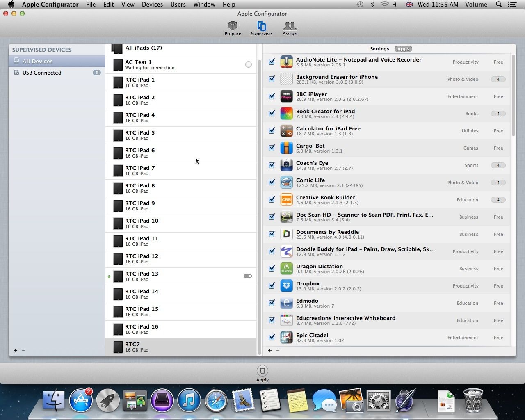Remove a group with the sidebar minus
The height and width of the screenshot is (420, 525).
(x=23, y=350)
